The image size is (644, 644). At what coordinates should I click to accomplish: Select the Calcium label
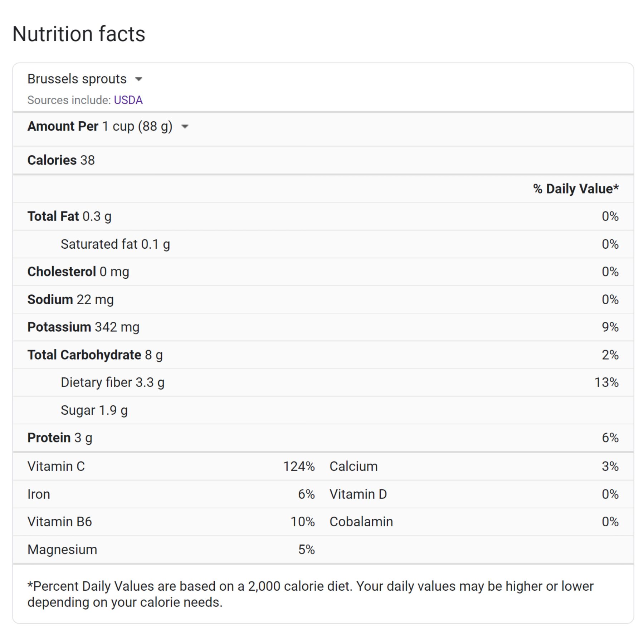tap(353, 466)
